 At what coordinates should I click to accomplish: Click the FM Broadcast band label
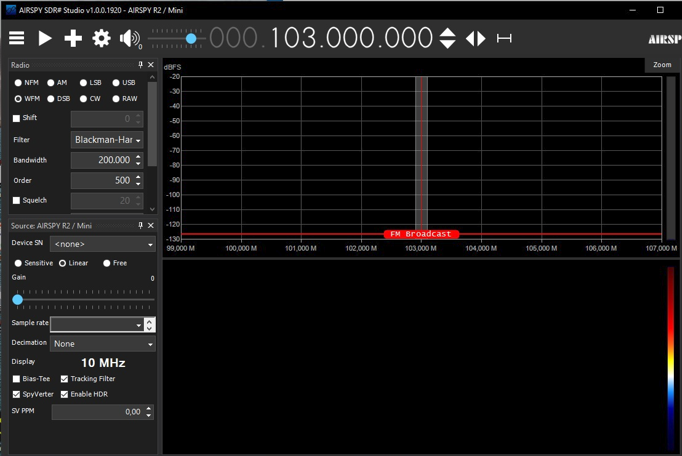click(421, 234)
